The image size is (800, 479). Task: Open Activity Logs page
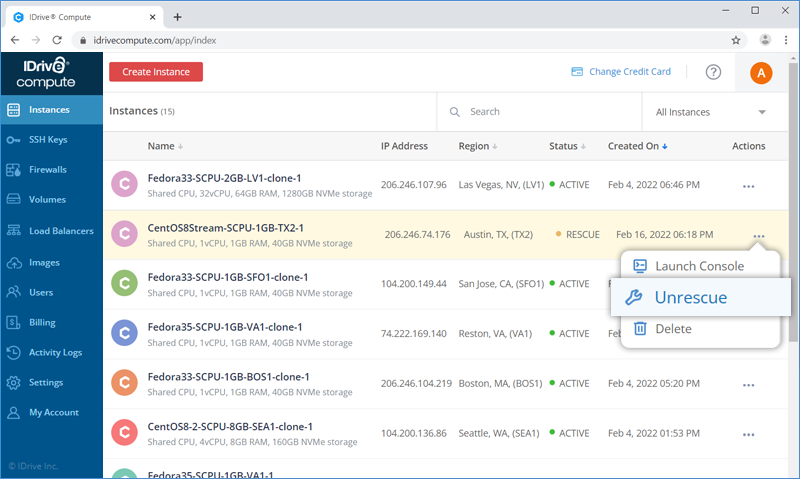[51, 352]
